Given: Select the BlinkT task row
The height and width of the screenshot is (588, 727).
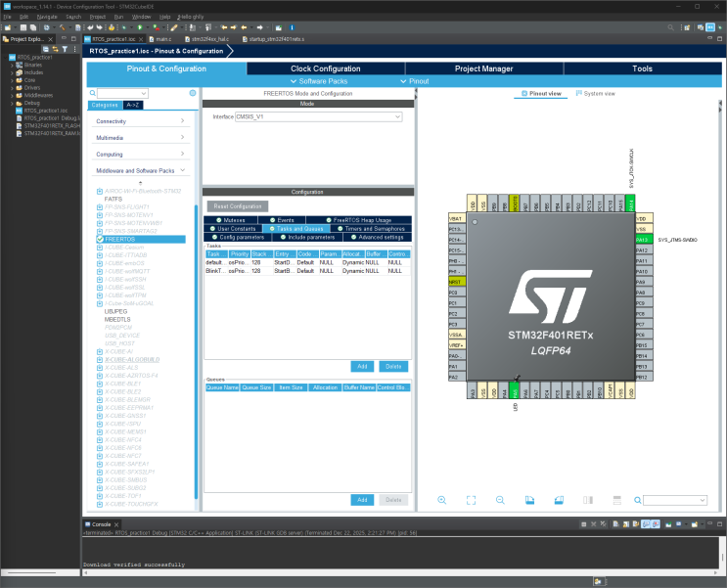Looking at the screenshot, I should [307, 271].
